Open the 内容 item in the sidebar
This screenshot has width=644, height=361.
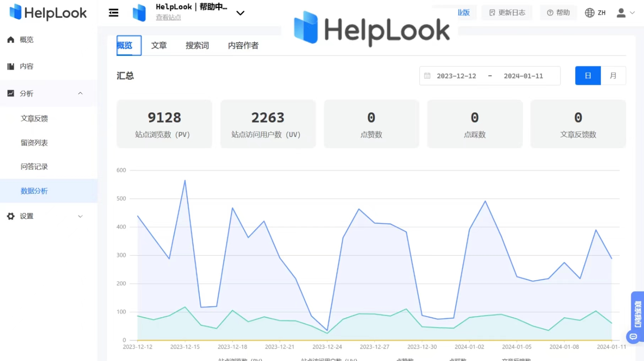tap(49, 66)
